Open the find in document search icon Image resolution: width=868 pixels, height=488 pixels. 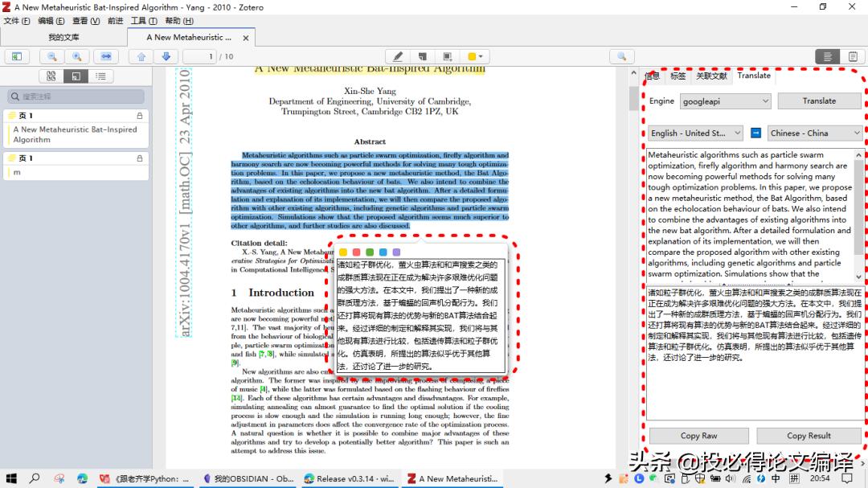620,56
